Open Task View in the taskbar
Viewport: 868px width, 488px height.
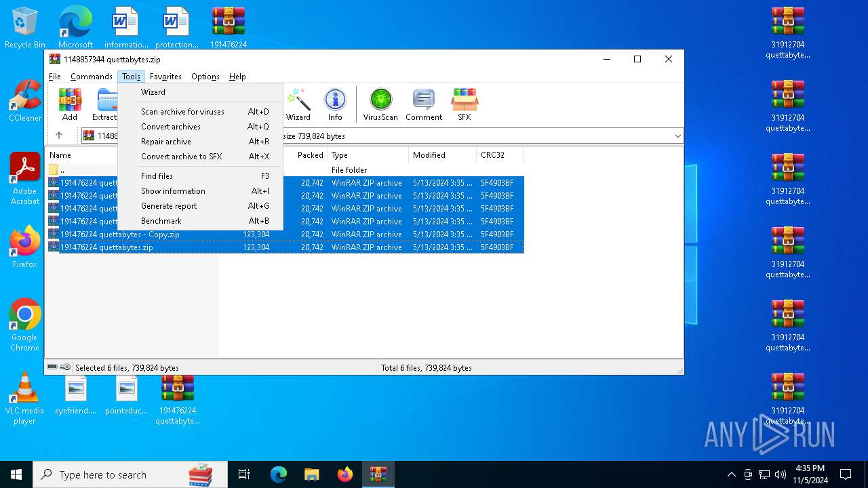coord(244,474)
